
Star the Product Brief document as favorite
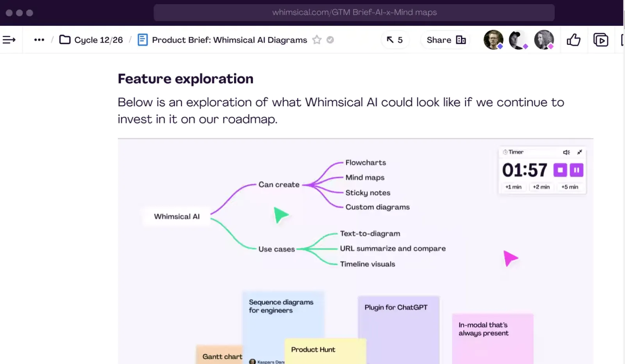[317, 40]
